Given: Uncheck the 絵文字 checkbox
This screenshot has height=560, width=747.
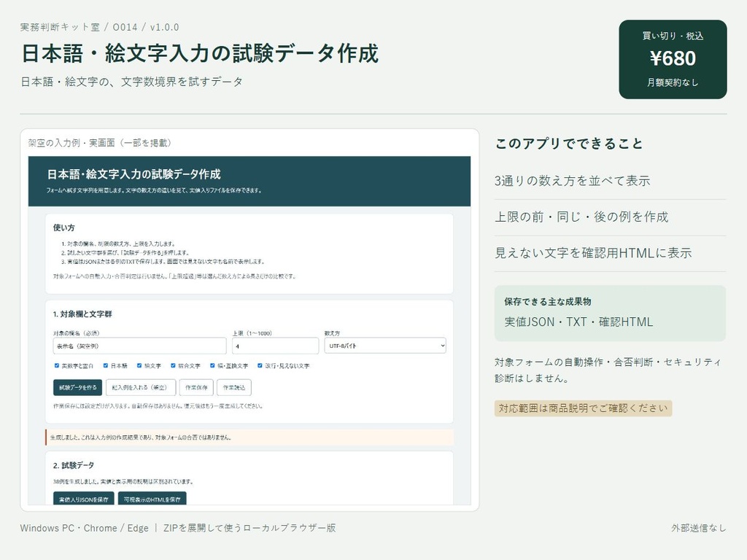Looking at the screenshot, I should [x=139, y=366].
